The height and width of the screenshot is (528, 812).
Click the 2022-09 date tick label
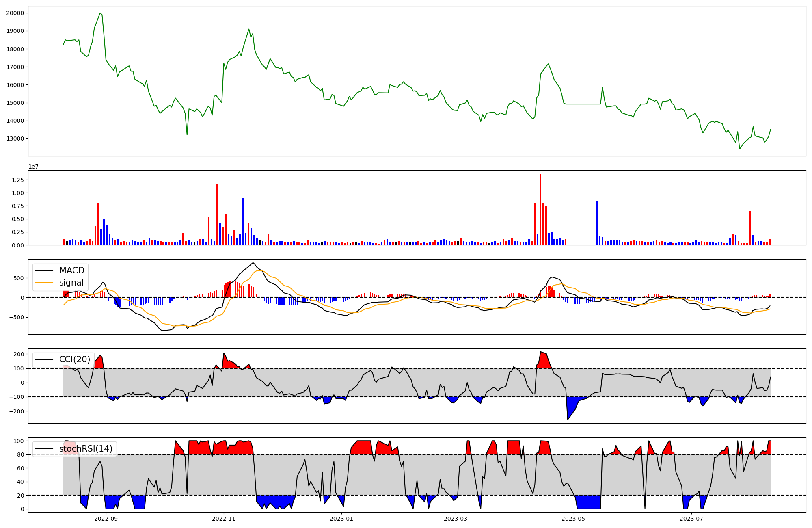pos(106,519)
